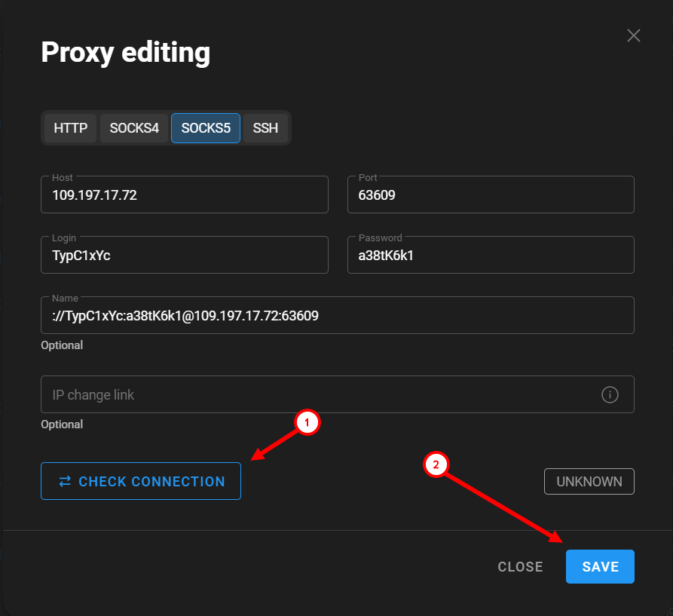Click the info icon in IP change link field
This screenshot has height=616, width=673.
click(x=610, y=394)
